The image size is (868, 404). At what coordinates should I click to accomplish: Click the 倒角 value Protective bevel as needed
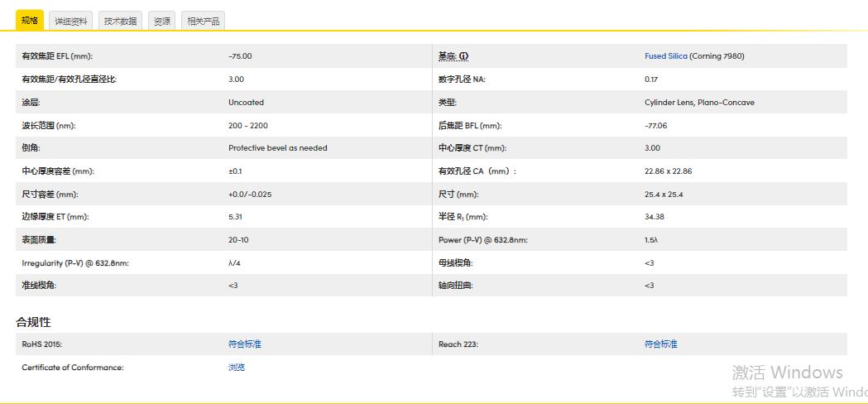tap(277, 148)
